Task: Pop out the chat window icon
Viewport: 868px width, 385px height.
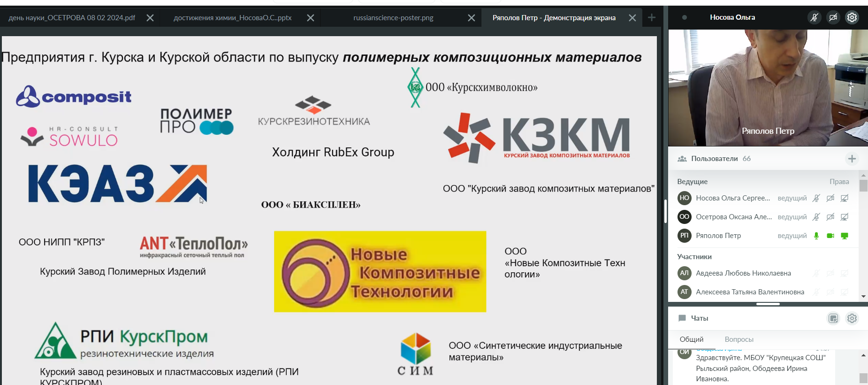Action: tap(833, 318)
